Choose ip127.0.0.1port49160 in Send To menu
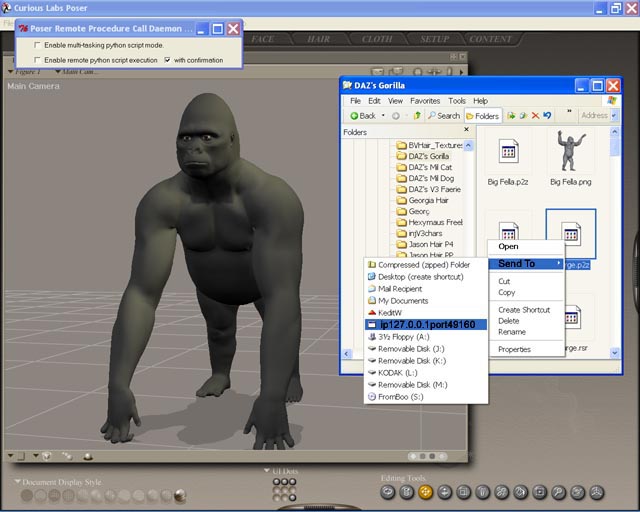 pyautogui.click(x=427, y=325)
